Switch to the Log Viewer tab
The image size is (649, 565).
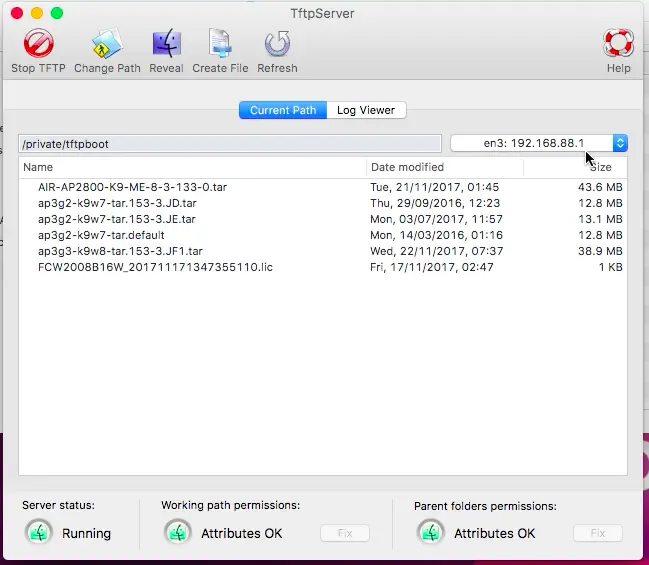coord(366,110)
